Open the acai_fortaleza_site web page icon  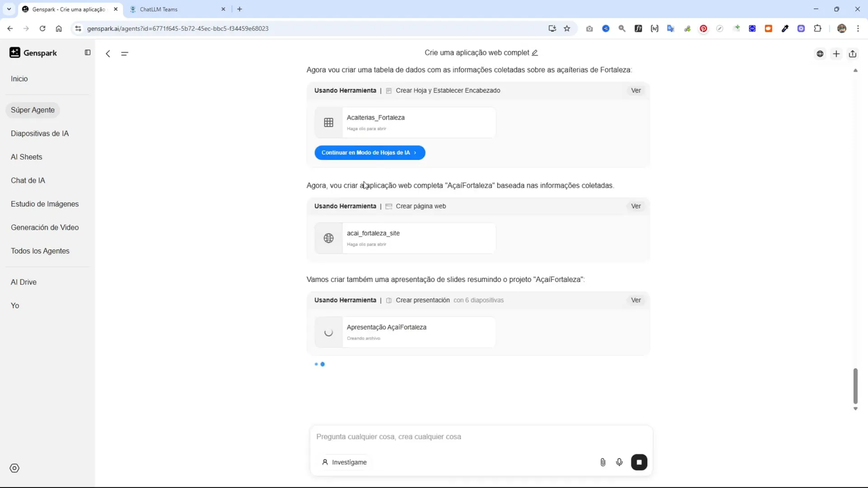pyautogui.click(x=329, y=237)
